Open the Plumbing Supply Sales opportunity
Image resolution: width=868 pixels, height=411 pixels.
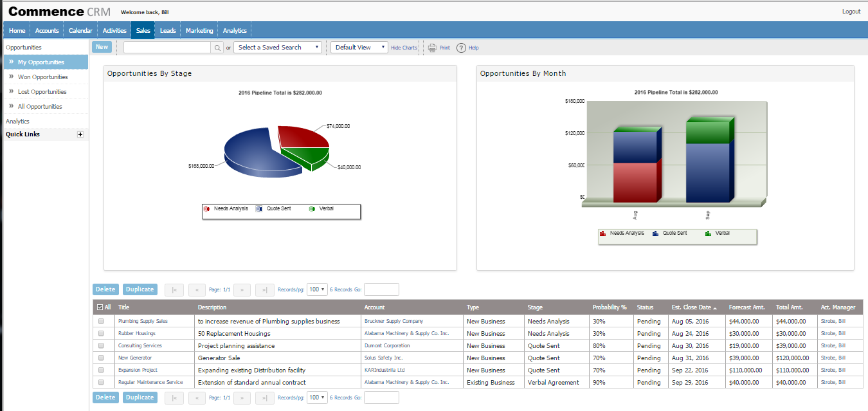point(143,321)
